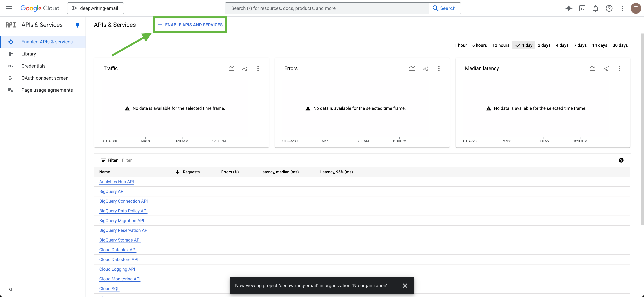Open the help question mark menu
The width and height of the screenshot is (644, 297).
[609, 8]
